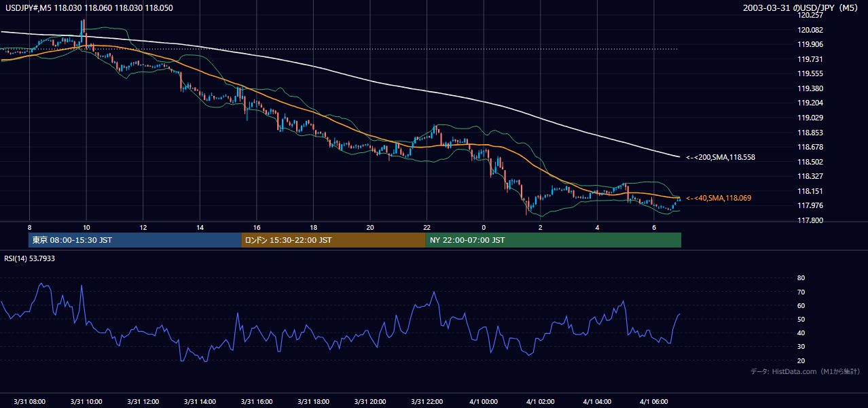Click hour 8 on price chart time axis
Image resolution: width=868 pixels, height=408 pixels.
pos(29,227)
